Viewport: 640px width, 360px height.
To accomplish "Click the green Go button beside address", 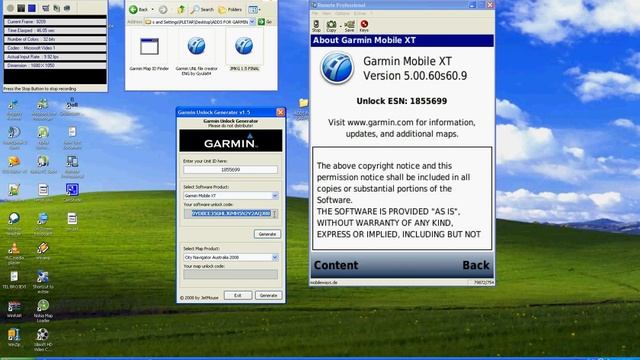I will pos(265,22).
